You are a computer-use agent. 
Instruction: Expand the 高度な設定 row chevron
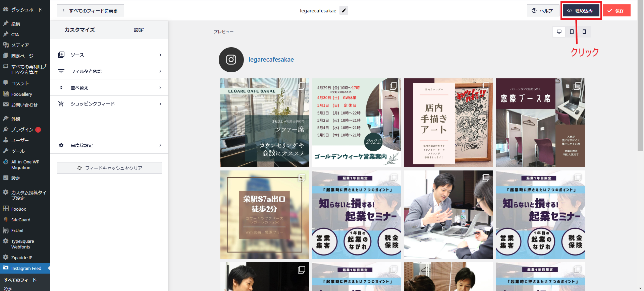pyautogui.click(x=160, y=145)
